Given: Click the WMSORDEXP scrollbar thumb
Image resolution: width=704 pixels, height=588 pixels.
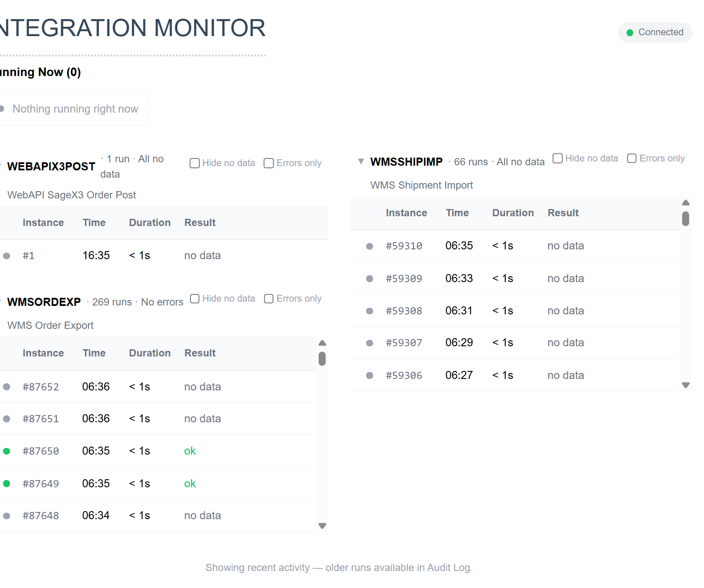Looking at the screenshot, I should click(322, 359).
